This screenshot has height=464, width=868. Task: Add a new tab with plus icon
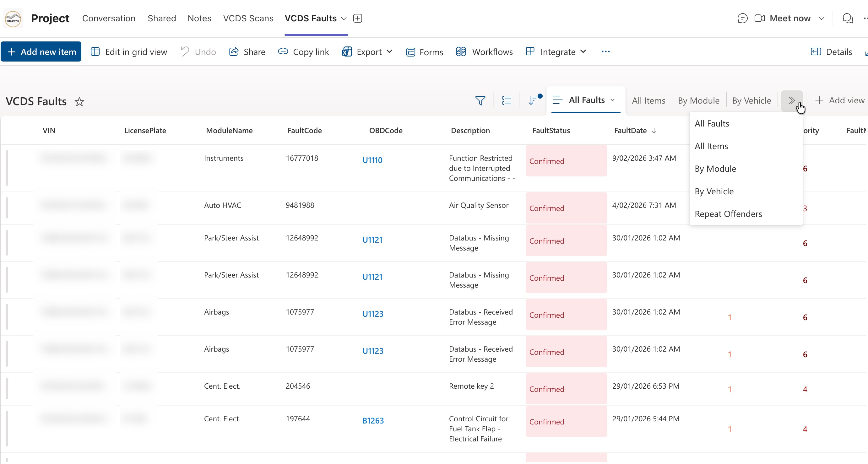pyautogui.click(x=357, y=18)
